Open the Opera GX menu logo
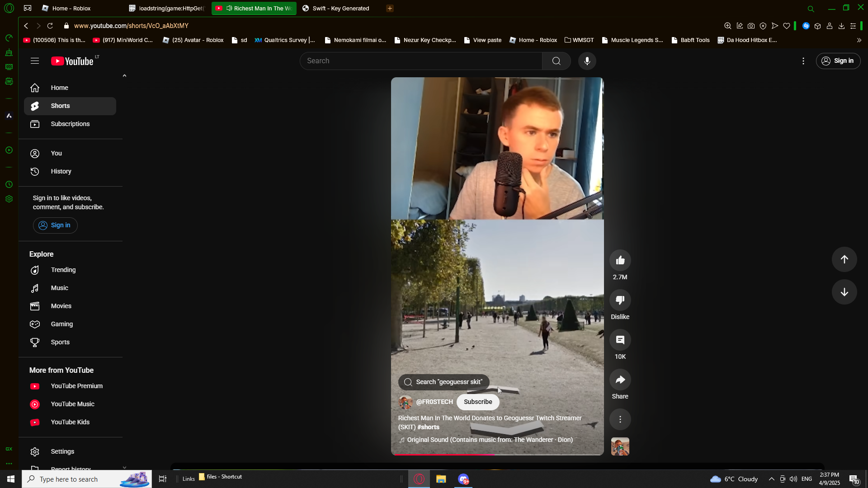 [x=9, y=8]
